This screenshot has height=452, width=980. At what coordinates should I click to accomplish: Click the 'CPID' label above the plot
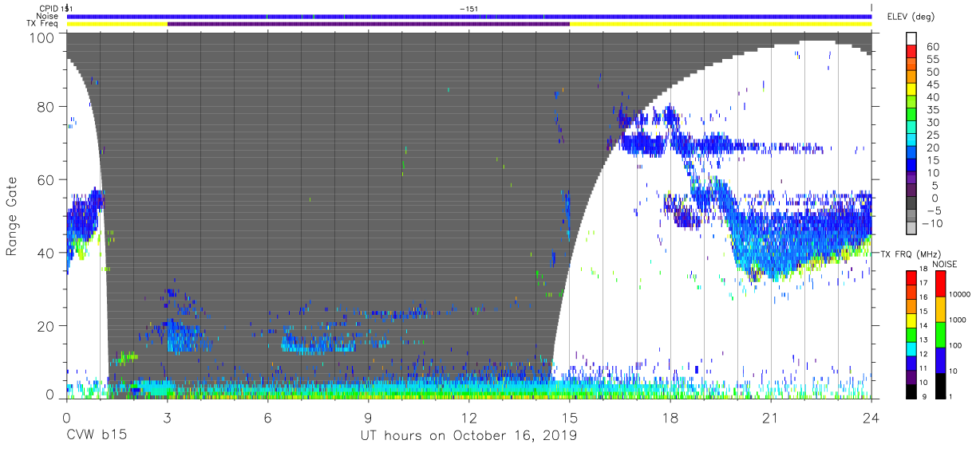(x=48, y=8)
